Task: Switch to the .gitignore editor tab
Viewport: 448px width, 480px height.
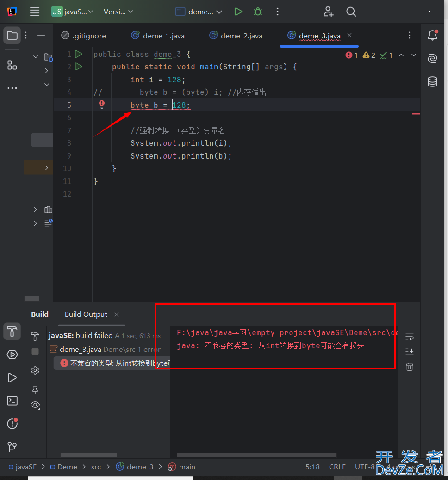Action: (84, 36)
